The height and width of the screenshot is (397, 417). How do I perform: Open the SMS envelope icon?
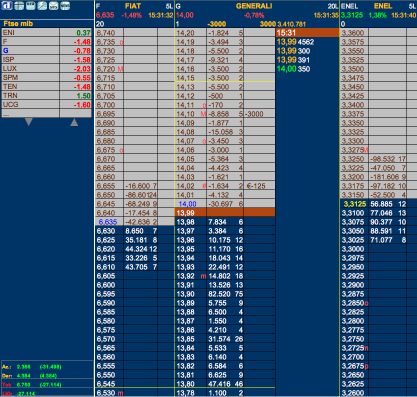(x=53, y=5)
